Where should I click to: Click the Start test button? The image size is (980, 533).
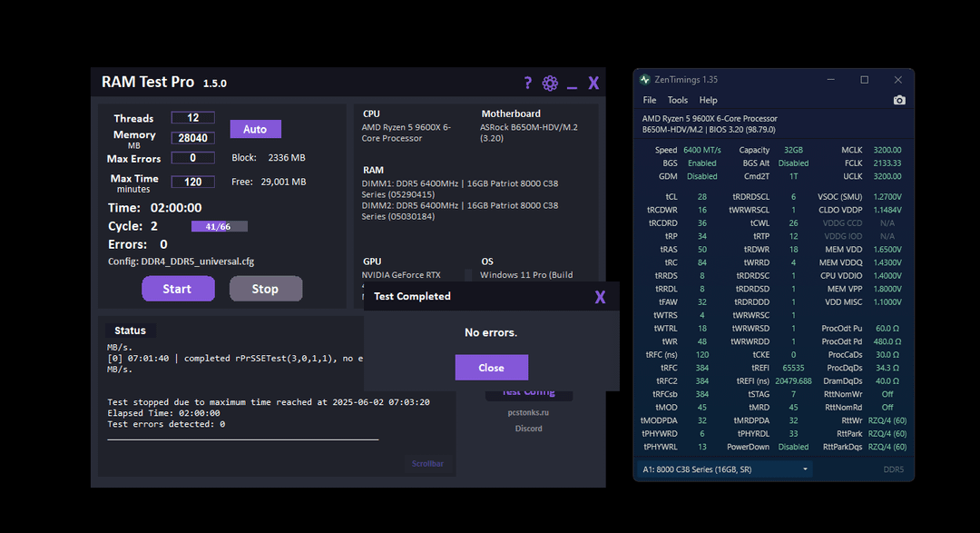[x=178, y=289]
